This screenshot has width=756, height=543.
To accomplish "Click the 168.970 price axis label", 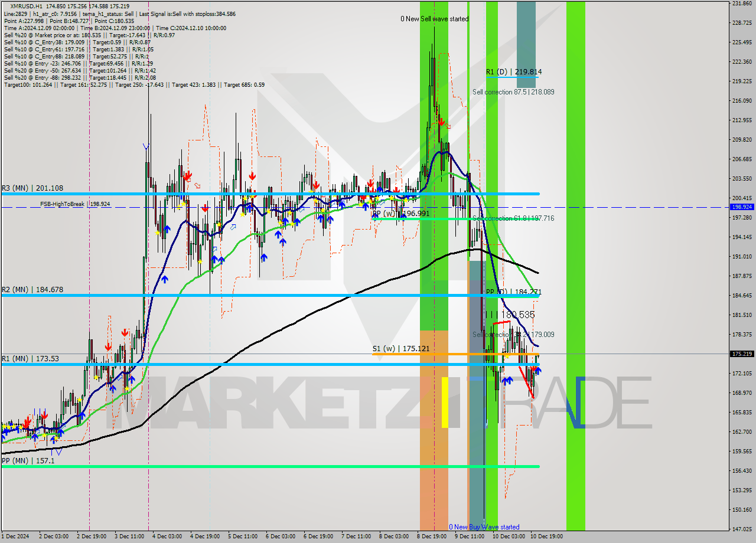I will (742, 393).
